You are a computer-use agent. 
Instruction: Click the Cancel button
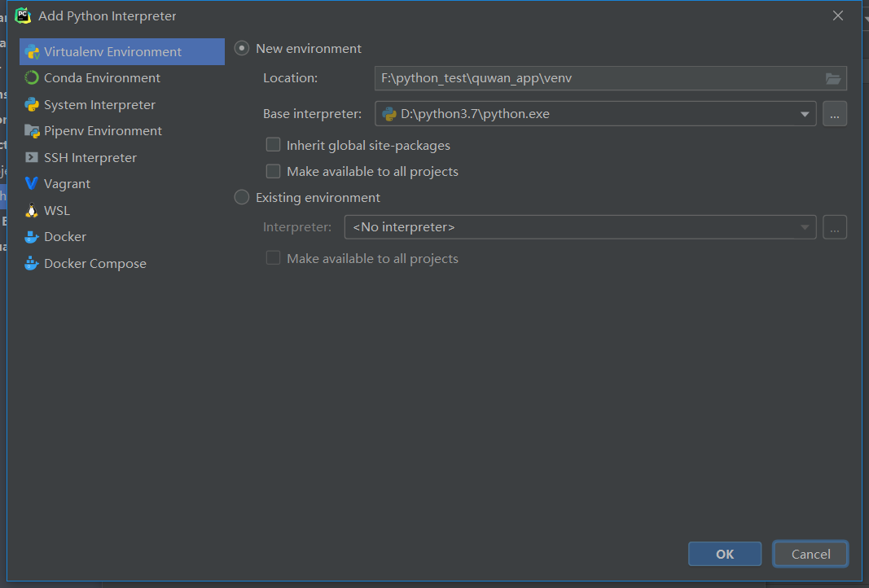(x=810, y=554)
